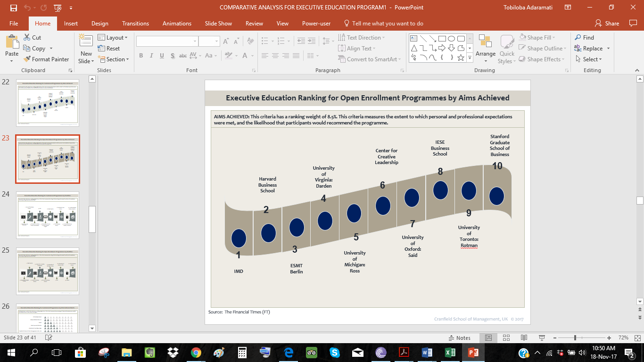
Task: Select slide 22 thumbnail
Action: tap(48, 103)
